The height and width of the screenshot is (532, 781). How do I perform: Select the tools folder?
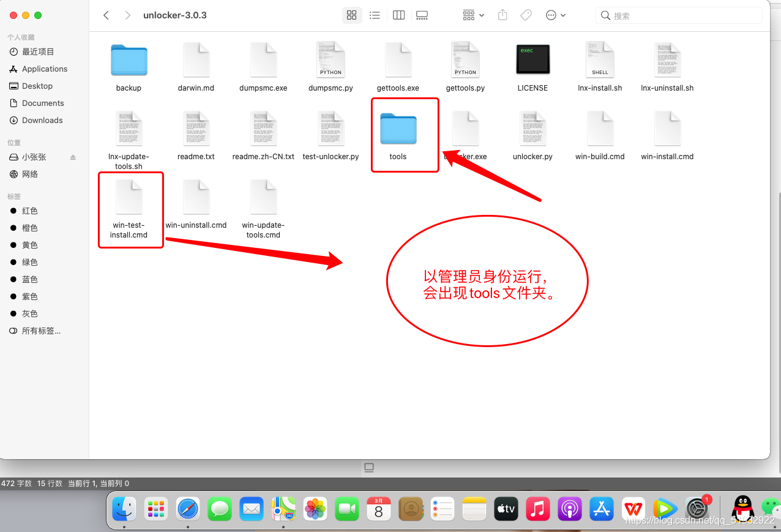click(398, 129)
